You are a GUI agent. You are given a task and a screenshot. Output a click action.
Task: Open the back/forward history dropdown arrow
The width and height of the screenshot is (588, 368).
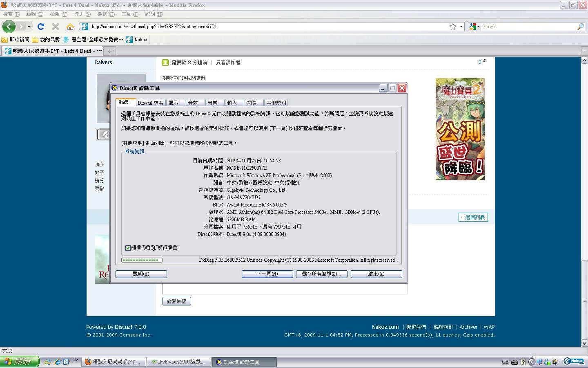[x=29, y=27]
